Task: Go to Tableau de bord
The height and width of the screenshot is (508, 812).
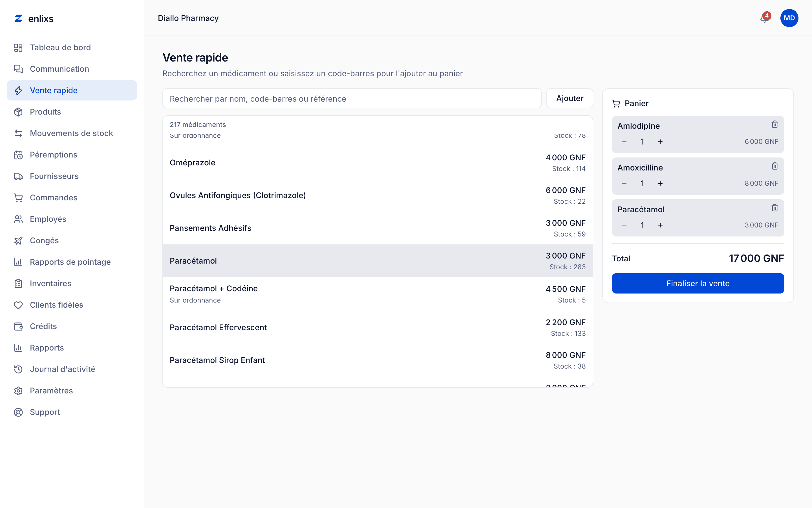Action: [x=72, y=47]
